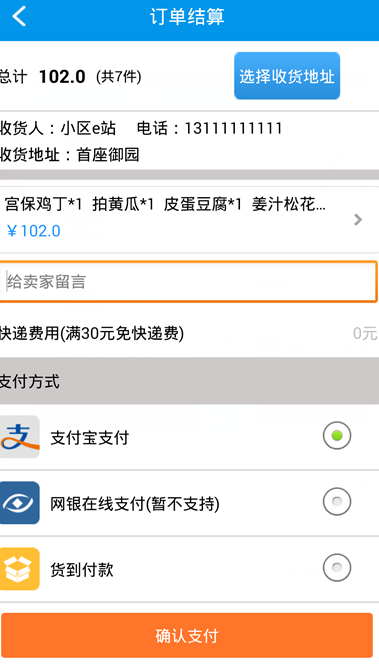The image size is (379, 664).
Task: Tap the online banking eye icon
Action: pyautogui.click(x=19, y=503)
